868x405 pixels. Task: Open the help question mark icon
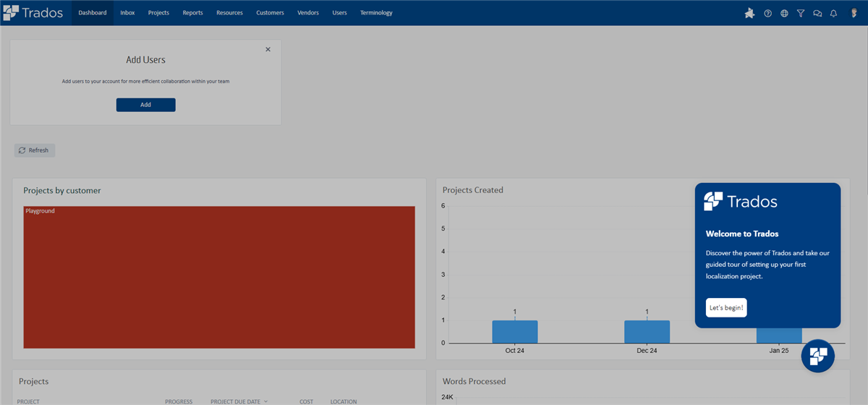click(x=768, y=13)
